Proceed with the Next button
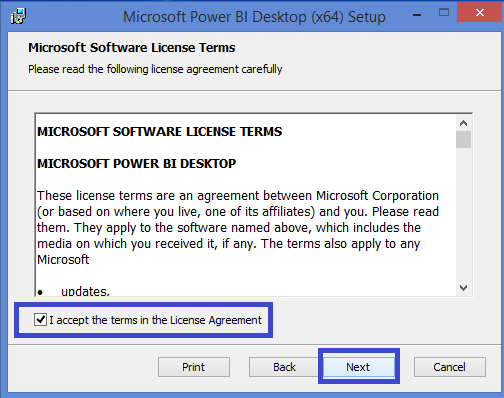 [358, 367]
